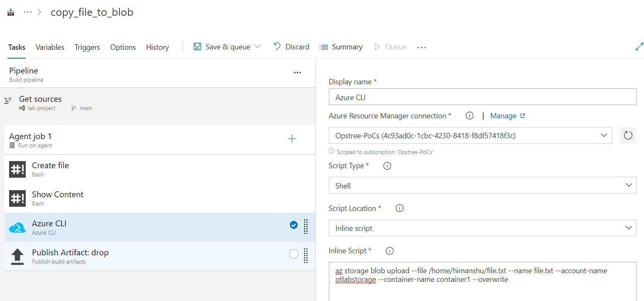Check the Publish Artifact task circle
This screenshot has height=301, width=644.
point(294,254)
